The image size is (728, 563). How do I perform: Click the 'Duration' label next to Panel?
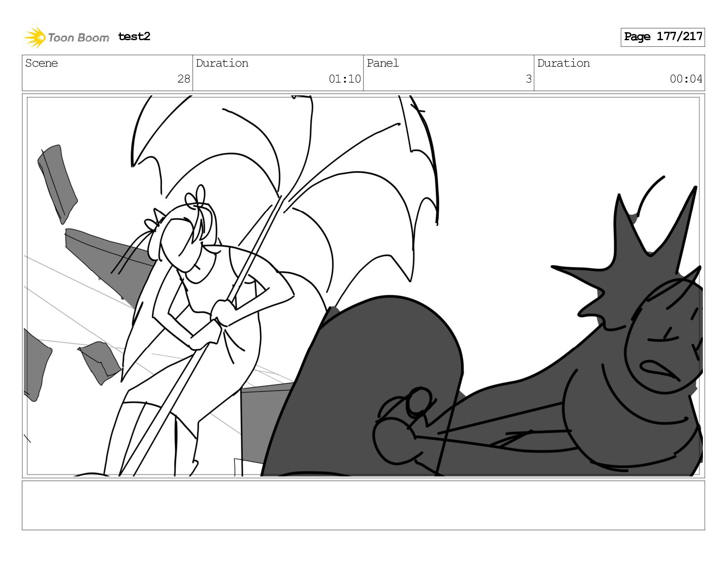click(563, 63)
